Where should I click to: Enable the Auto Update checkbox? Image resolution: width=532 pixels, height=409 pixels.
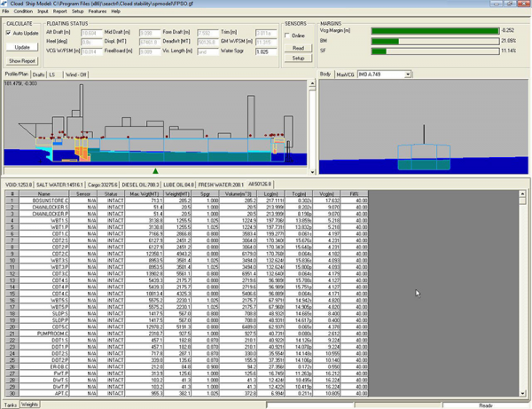[9, 34]
